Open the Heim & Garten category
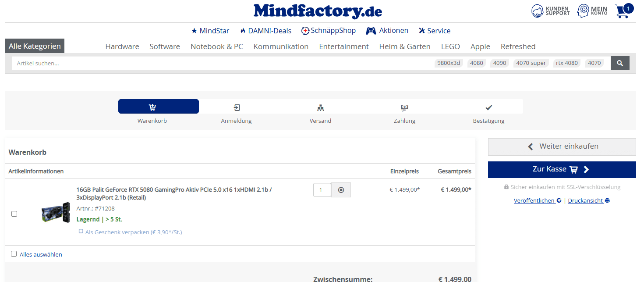This screenshot has width=644, height=282. pyautogui.click(x=405, y=46)
